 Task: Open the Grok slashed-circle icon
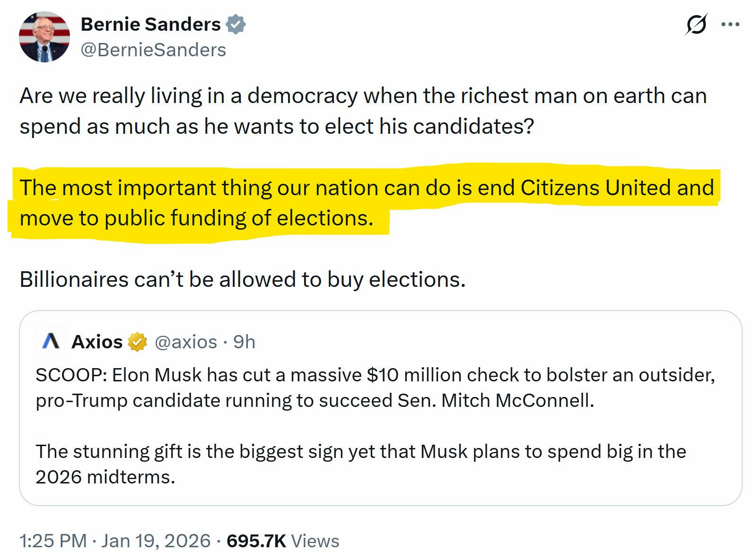point(696,25)
